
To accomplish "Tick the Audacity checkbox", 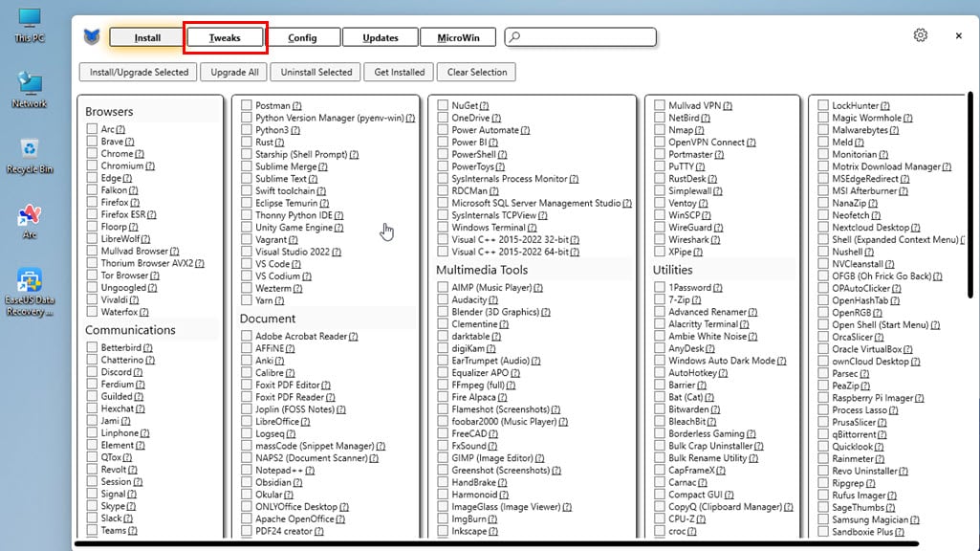I will pyautogui.click(x=443, y=299).
